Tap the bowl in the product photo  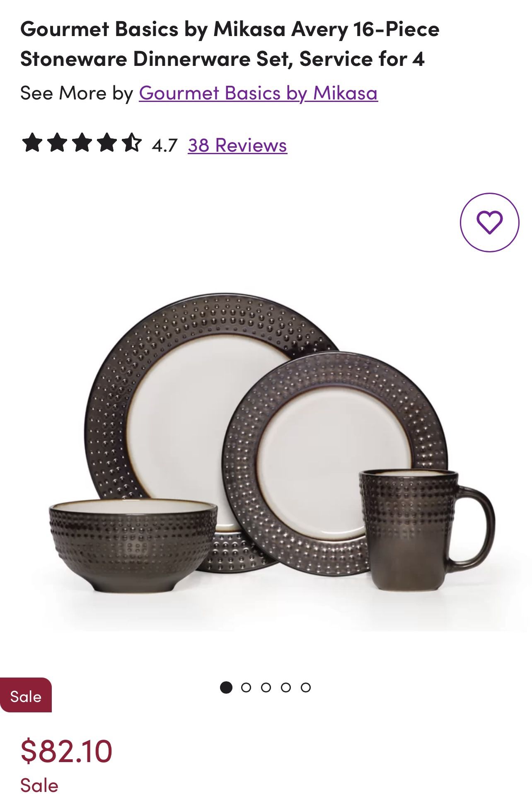tap(133, 545)
